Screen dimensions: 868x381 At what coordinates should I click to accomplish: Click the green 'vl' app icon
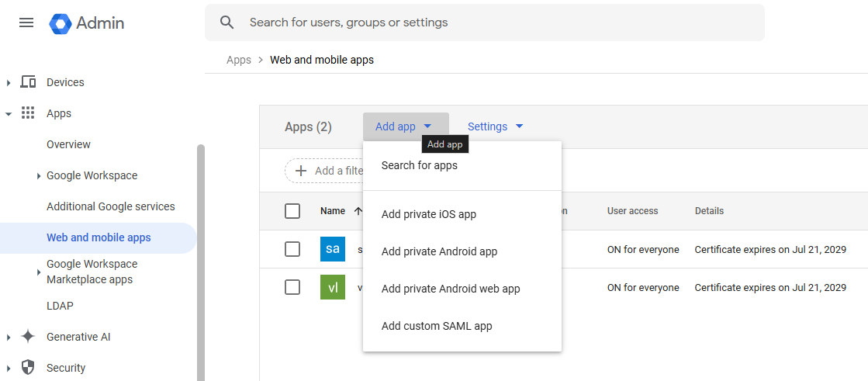[332, 287]
